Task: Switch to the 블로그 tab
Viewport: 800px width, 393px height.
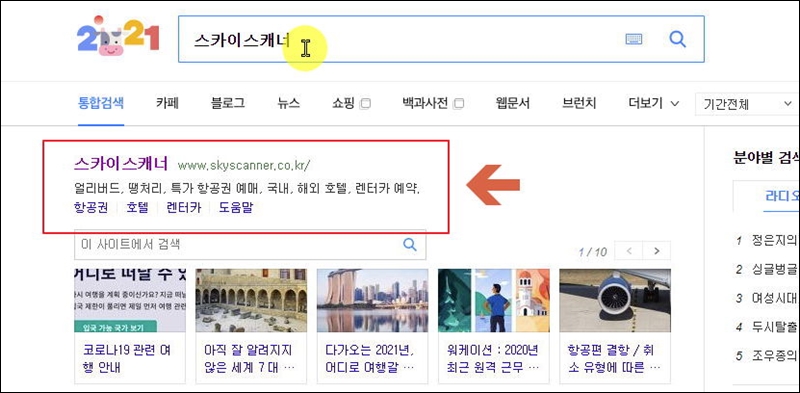Action: tap(228, 104)
